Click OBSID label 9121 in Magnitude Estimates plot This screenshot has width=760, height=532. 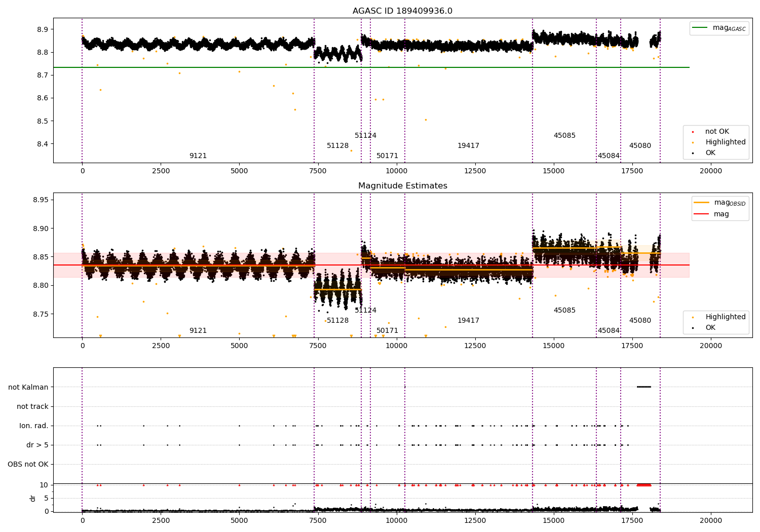pos(198,331)
